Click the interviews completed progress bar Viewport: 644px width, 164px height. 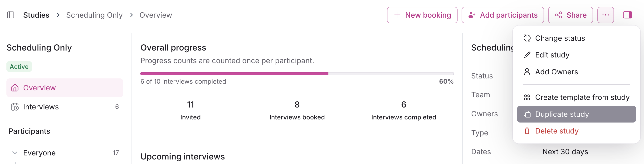(x=297, y=74)
